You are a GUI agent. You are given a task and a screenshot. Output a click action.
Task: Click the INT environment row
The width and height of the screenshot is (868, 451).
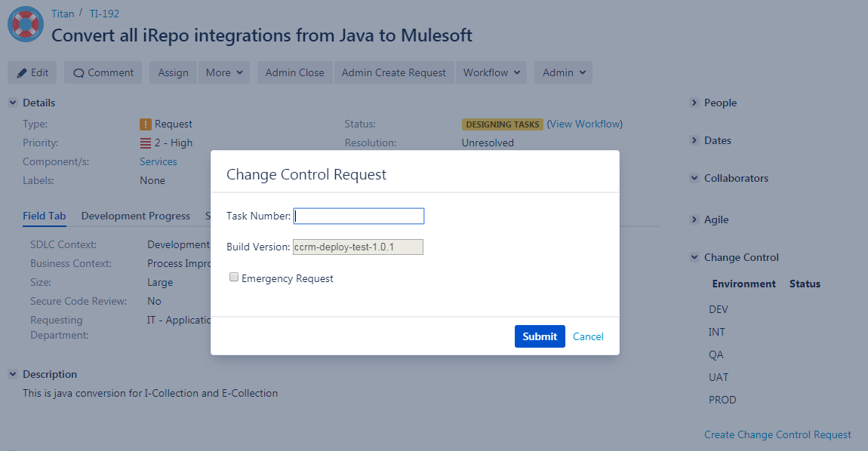point(716,332)
